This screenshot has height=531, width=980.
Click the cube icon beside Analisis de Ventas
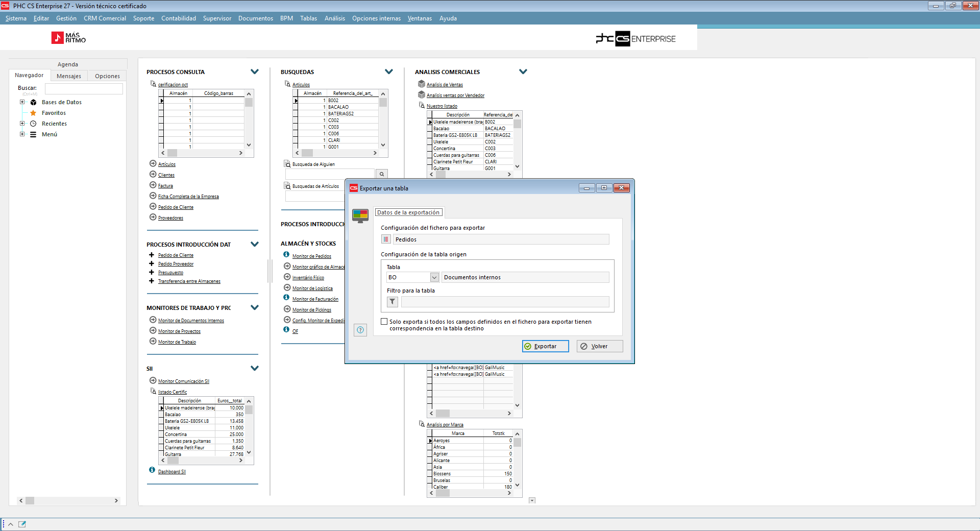click(x=422, y=84)
